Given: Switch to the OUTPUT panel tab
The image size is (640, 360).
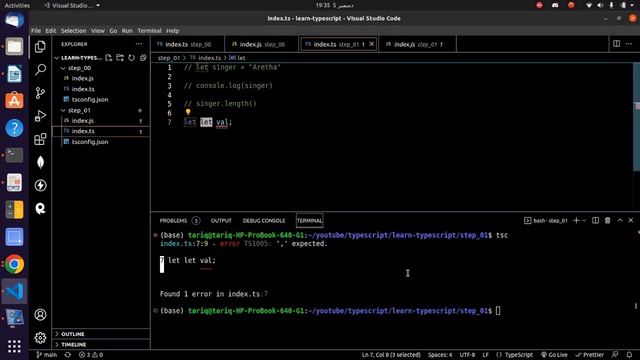Looking at the screenshot, I should pos(221,220).
